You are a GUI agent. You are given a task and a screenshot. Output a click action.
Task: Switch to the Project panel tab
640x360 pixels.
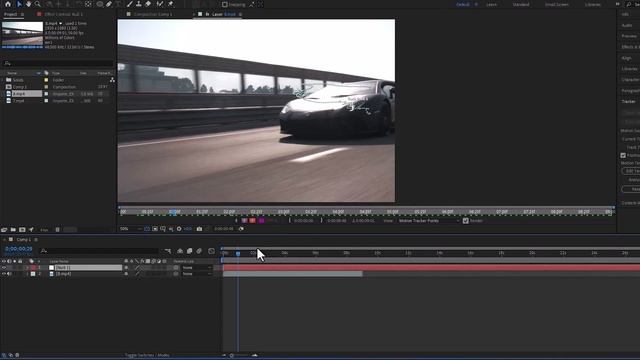pyautogui.click(x=11, y=14)
